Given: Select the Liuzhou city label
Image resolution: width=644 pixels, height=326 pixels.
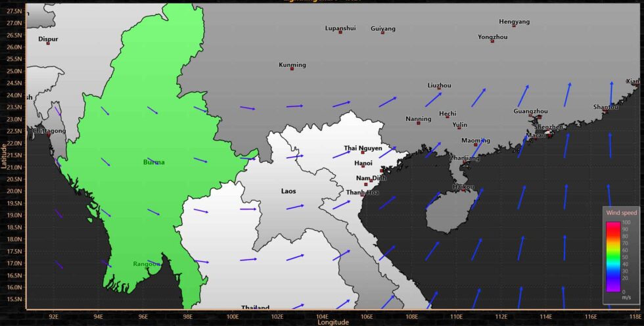Looking at the screenshot, I should click(x=439, y=85).
